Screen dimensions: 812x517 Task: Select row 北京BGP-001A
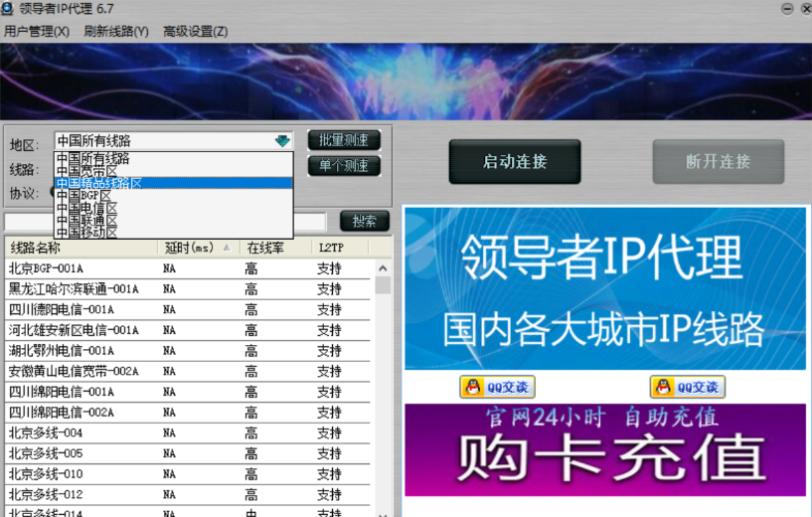tap(188, 268)
